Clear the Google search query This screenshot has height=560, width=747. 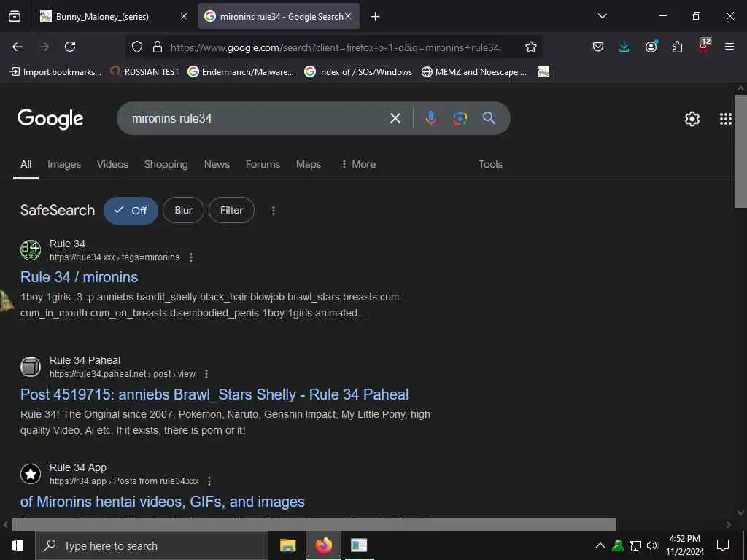[395, 118]
